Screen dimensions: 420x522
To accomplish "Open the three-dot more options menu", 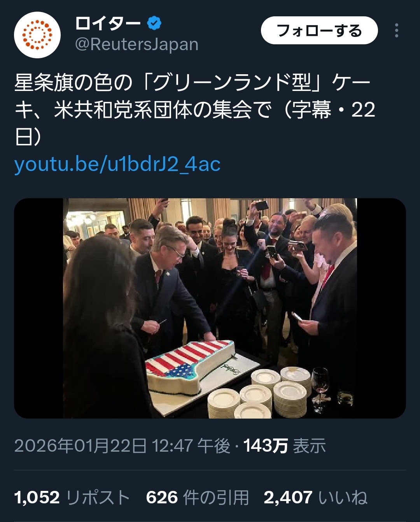I will (x=396, y=30).
